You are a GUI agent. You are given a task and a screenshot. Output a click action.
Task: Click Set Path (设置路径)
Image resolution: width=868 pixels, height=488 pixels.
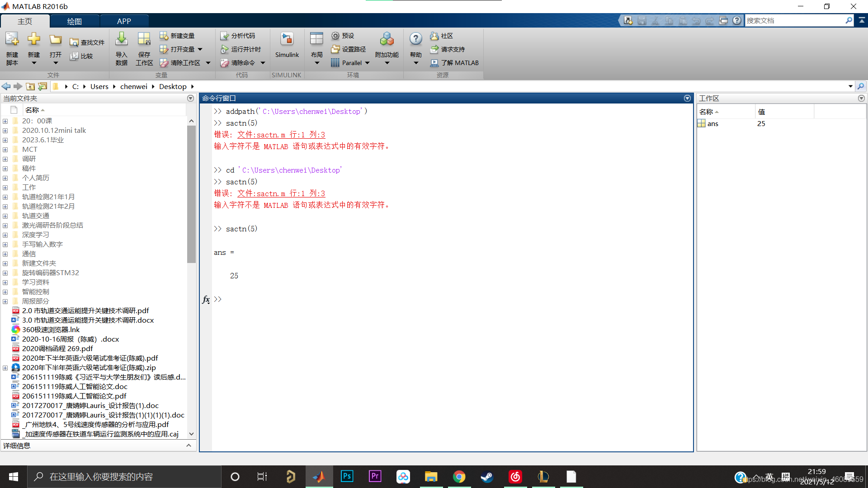(x=349, y=49)
